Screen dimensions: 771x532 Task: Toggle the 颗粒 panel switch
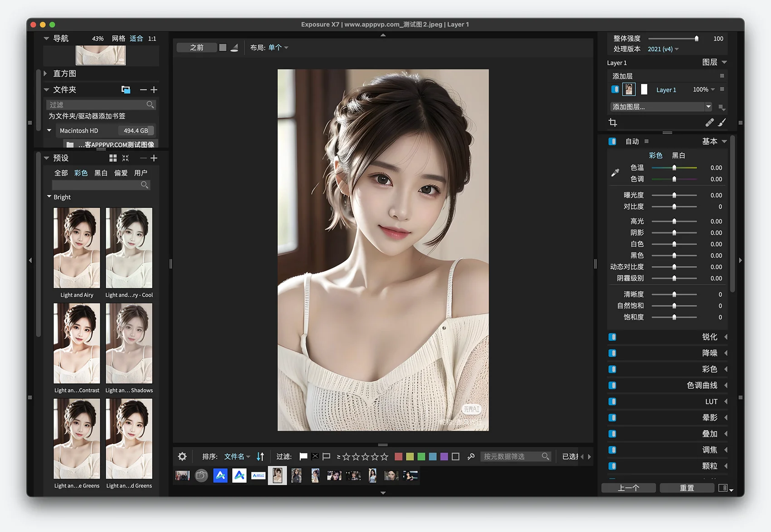coord(612,466)
